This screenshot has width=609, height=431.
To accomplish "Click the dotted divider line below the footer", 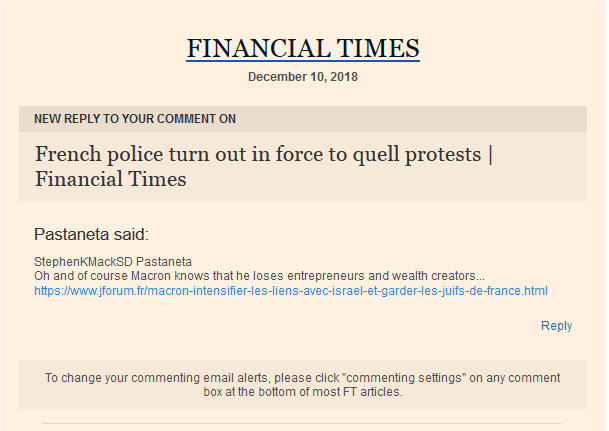I will pyautogui.click(x=302, y=424).
